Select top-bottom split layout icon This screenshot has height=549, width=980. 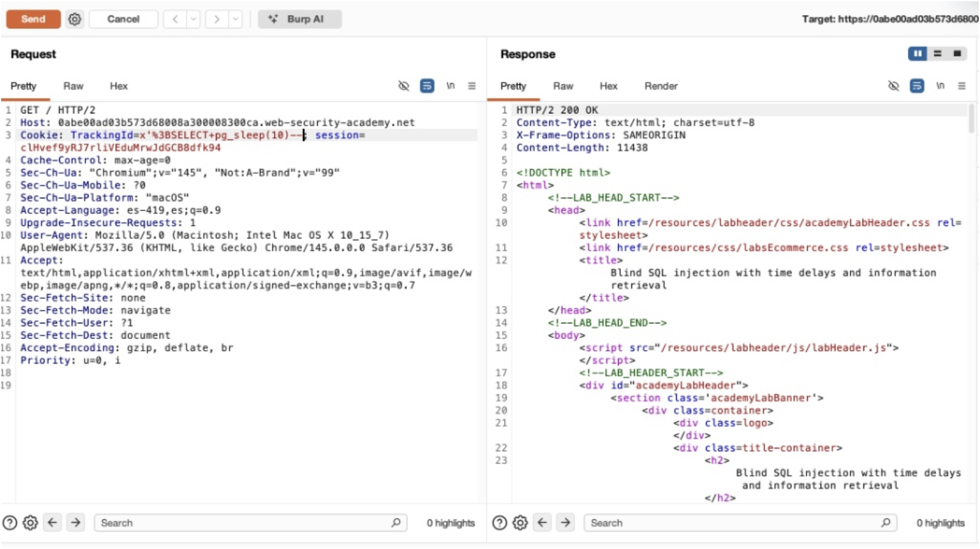pyautogui.click(x=937, y=54)
